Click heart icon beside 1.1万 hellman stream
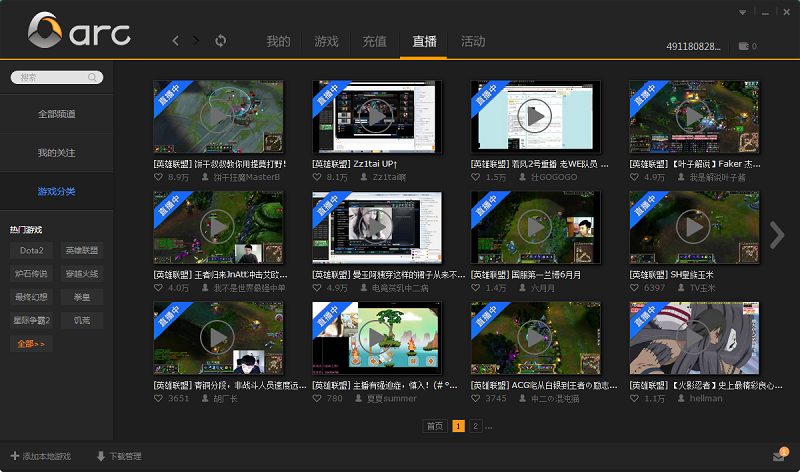Viewport: 800px width, 472px height. [634, 398]
